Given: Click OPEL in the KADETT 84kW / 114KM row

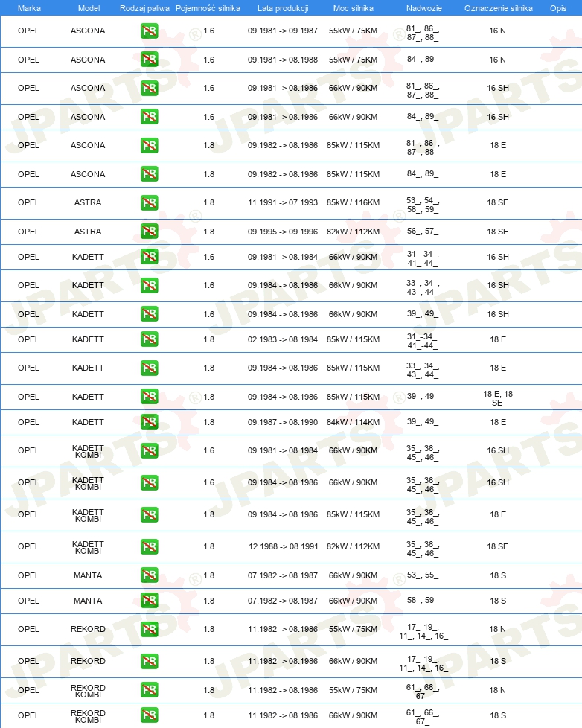Looking at the screenshot, I should tap(28, 423).
